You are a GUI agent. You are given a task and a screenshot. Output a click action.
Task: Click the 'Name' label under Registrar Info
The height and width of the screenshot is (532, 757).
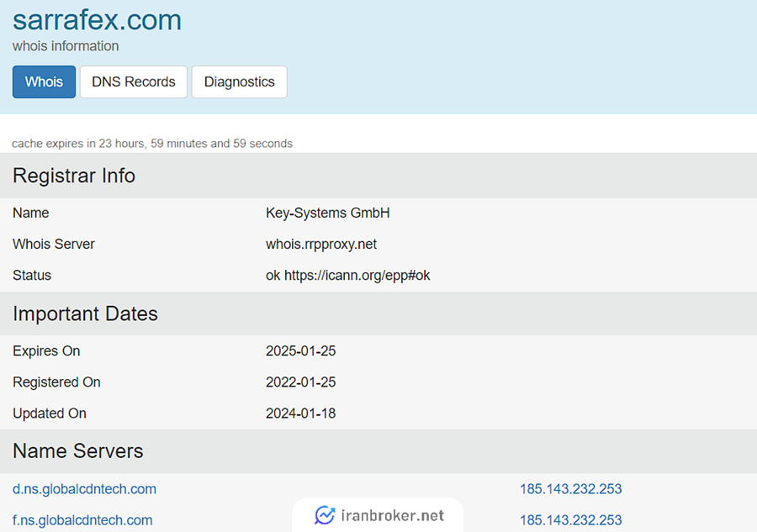click(30, 213)
